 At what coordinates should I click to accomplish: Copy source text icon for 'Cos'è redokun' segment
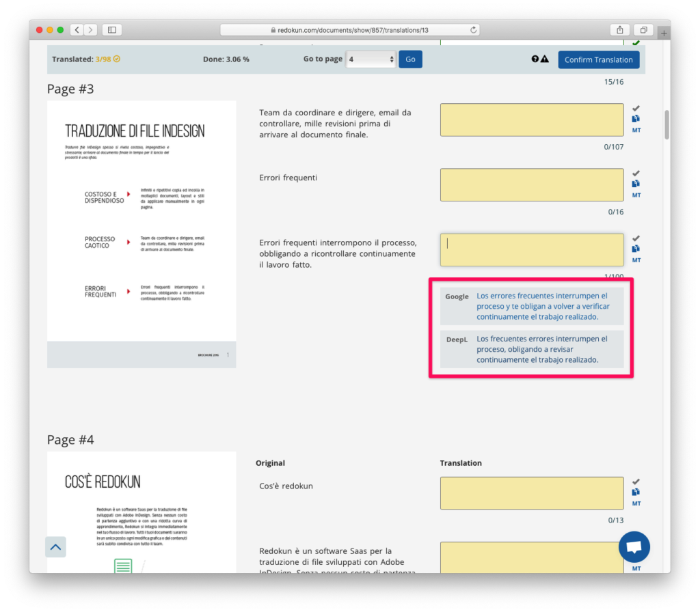636,492
